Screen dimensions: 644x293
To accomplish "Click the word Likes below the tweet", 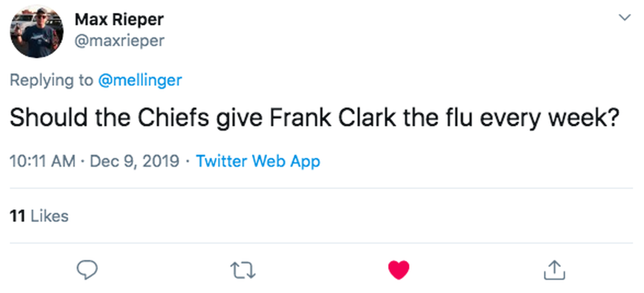I will tap(49, 216).
